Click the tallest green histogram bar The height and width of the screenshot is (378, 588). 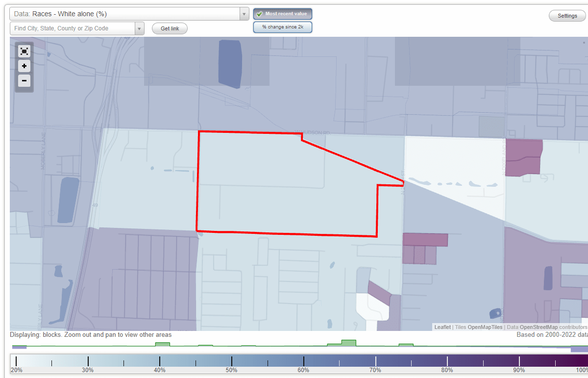(x=349, y=343)
